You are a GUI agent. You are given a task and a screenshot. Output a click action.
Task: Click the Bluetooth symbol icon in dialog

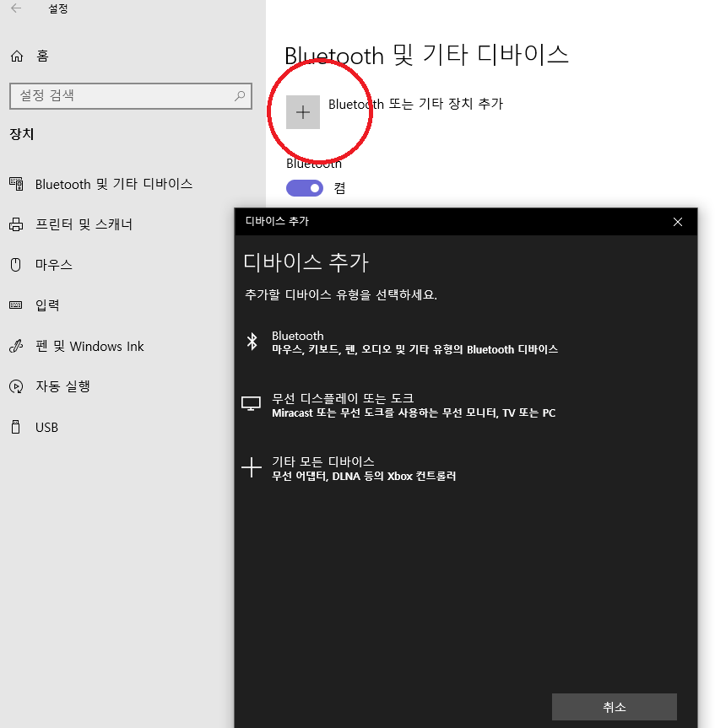coord(252,342)
